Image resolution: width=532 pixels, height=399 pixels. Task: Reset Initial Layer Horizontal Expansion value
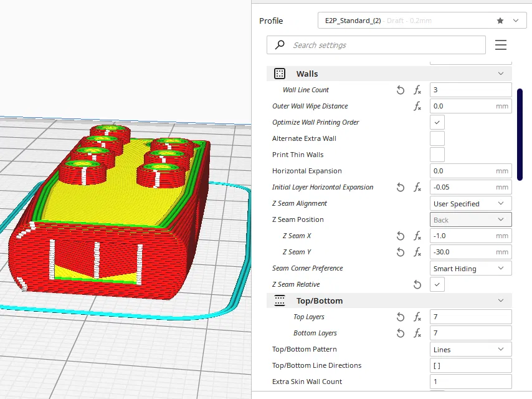point(401,187)
